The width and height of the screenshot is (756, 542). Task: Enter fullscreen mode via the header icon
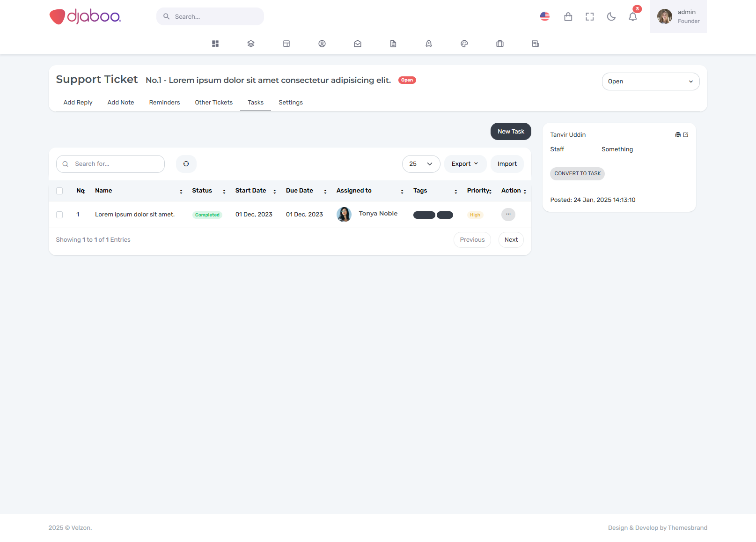tap(589, 17)
